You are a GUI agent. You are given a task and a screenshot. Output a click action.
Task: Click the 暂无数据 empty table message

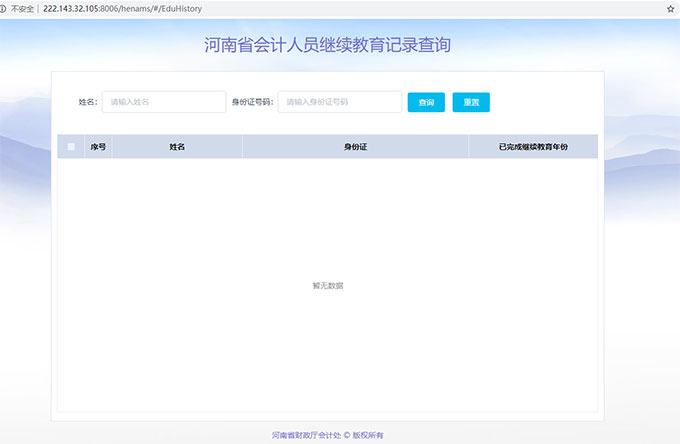click(328, 286)
